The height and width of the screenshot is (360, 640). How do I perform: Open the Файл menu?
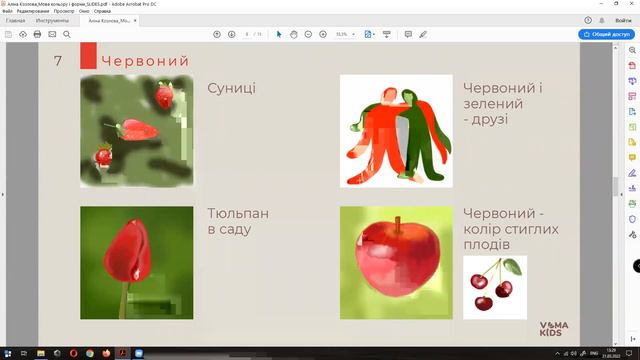tap(7, 11)
